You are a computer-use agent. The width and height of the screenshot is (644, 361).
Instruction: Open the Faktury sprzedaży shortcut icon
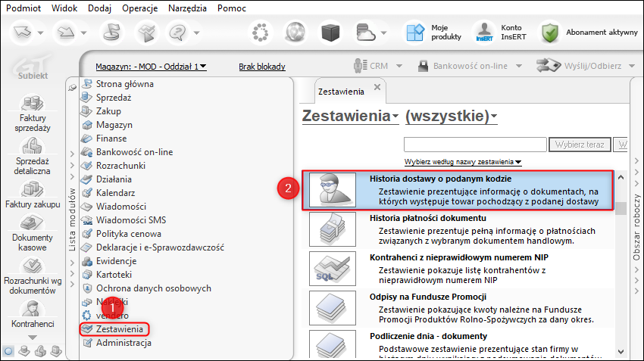click(x=32, y=103)
